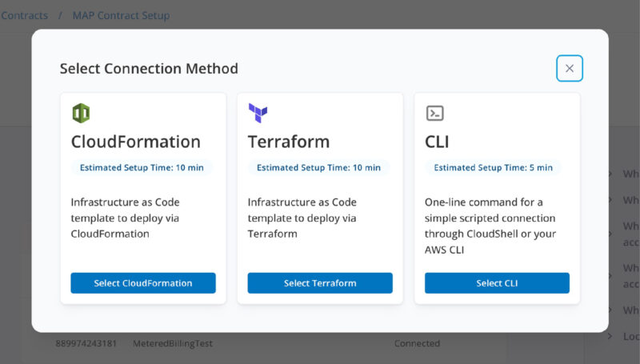Click Terraform's Estimated Setup Time badge

[x=318, y=168]
